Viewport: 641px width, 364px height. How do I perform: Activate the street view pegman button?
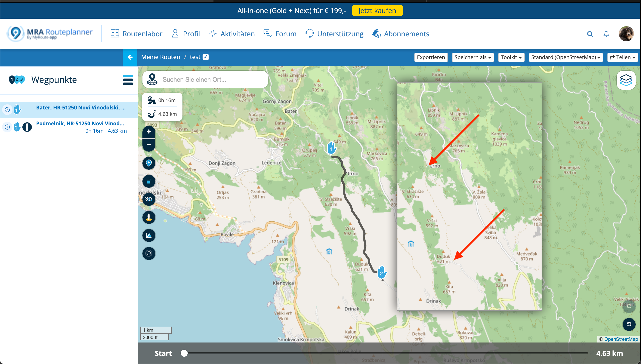pos(149,217)
